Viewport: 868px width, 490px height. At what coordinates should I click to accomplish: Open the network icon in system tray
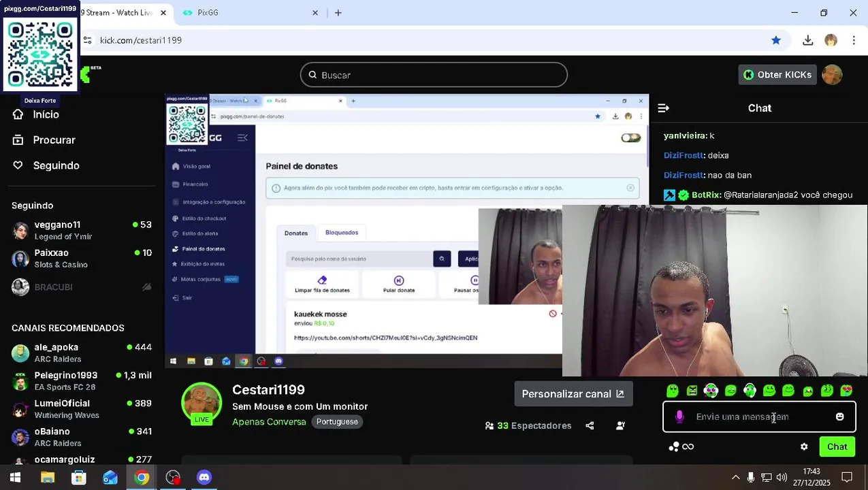[766, 478]
